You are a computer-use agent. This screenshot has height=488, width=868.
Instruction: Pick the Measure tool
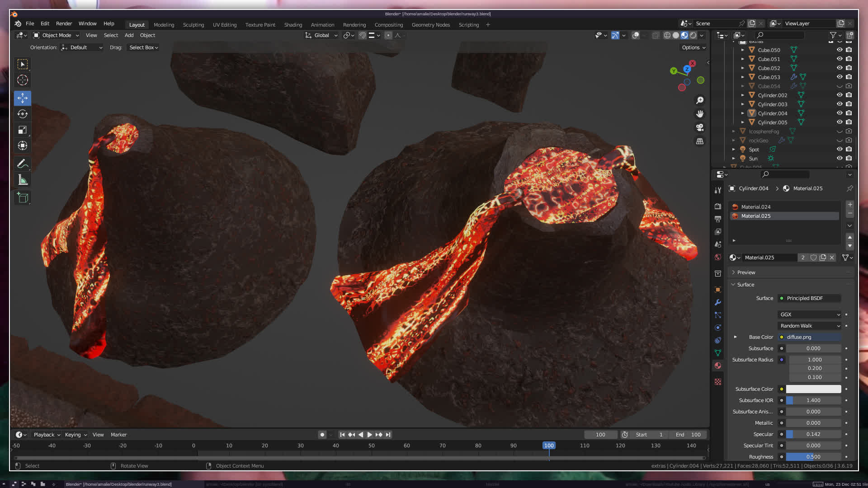point(23,180)
